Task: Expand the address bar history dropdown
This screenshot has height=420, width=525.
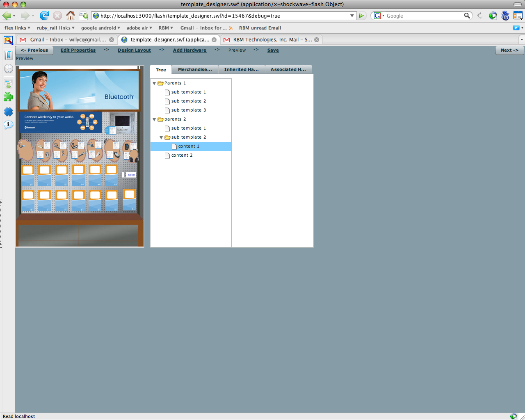Action: point(352,16)
